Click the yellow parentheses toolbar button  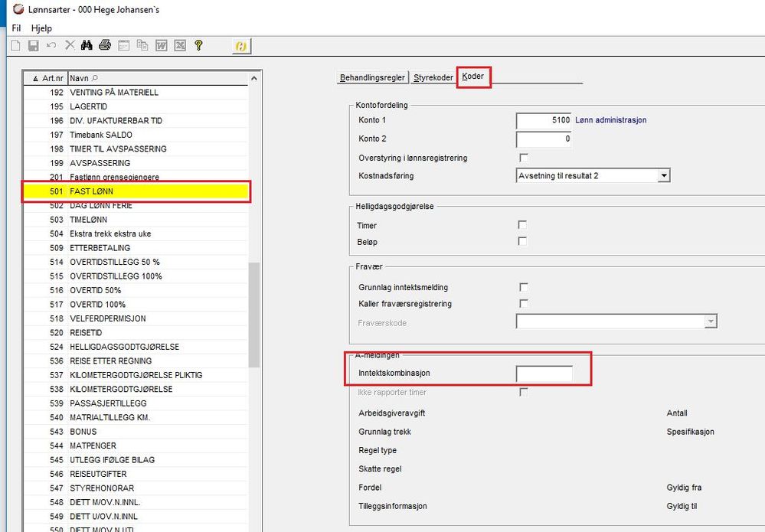point(241,46)
